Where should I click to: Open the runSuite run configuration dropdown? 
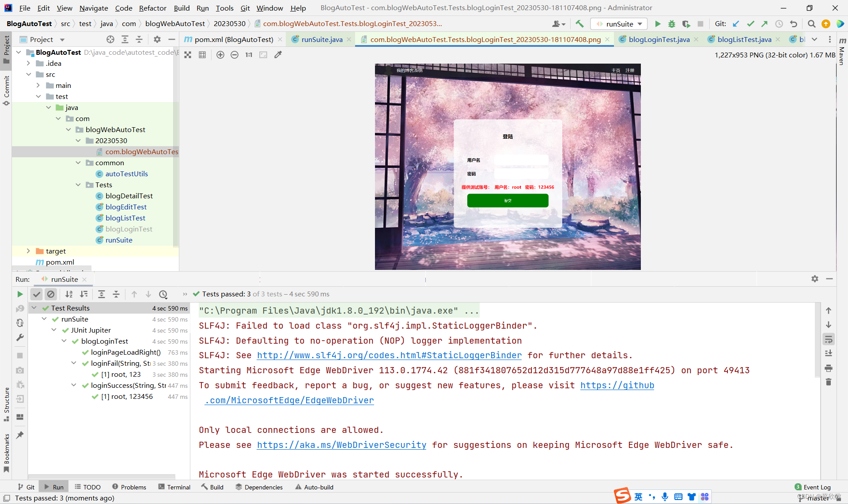[x=619, y=24]
